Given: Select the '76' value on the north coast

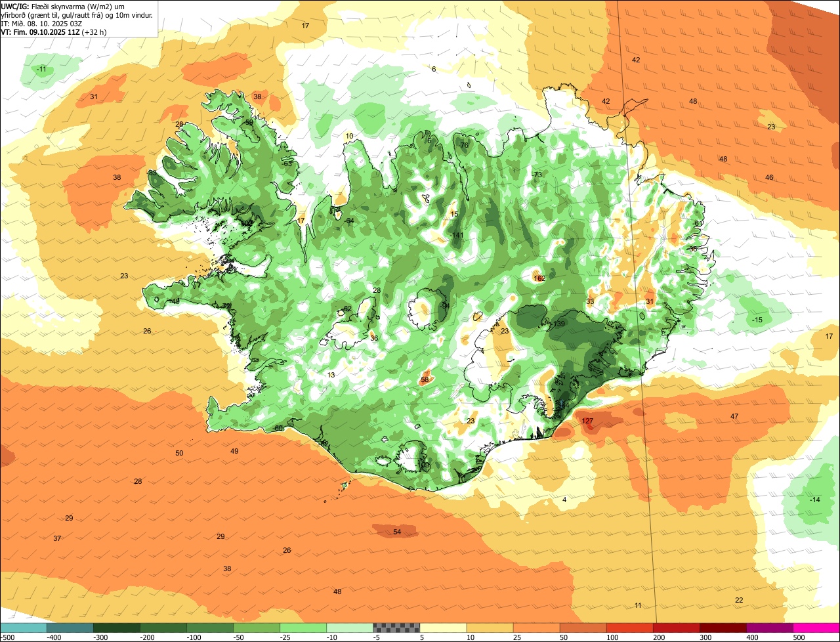Looking at the screenshot, I should [464, 145].
